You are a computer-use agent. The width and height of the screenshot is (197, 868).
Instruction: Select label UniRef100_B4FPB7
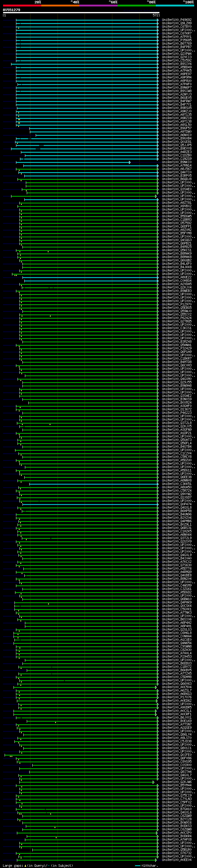click(x=177, y=47)
